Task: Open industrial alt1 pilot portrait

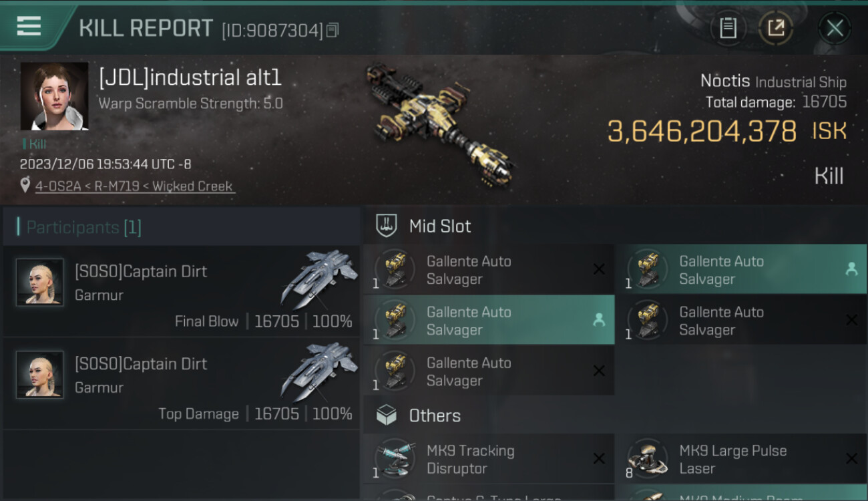Action: [x=54, y=96]
